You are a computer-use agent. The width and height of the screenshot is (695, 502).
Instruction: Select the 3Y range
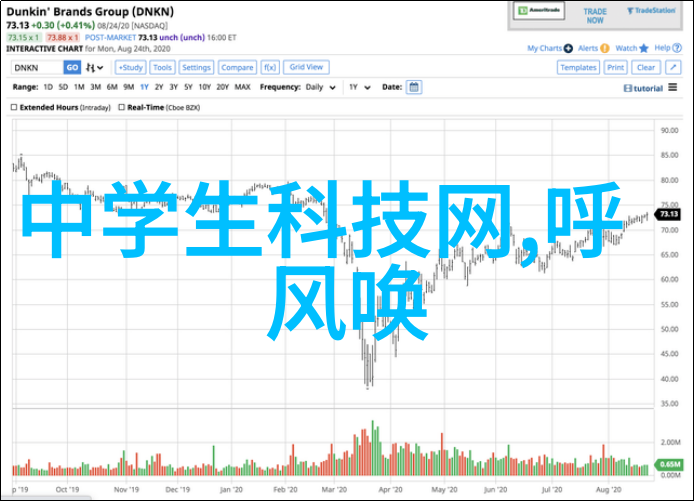point(174,87)
